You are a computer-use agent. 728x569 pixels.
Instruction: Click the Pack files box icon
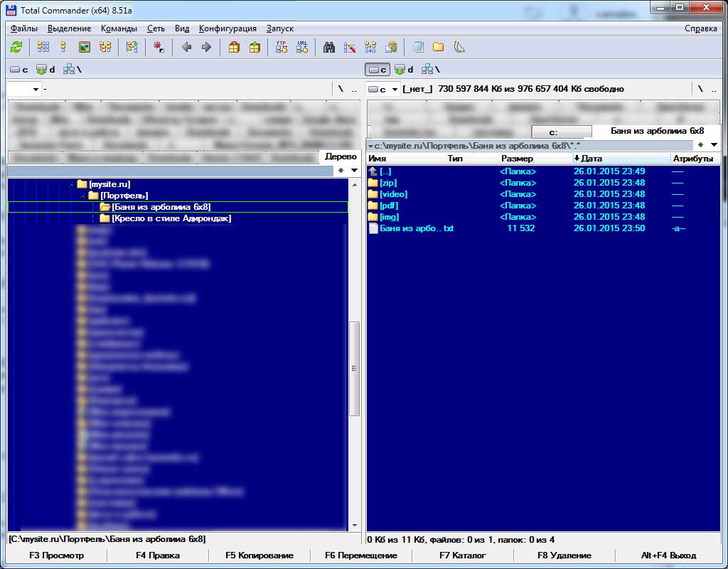pos(234,47)
